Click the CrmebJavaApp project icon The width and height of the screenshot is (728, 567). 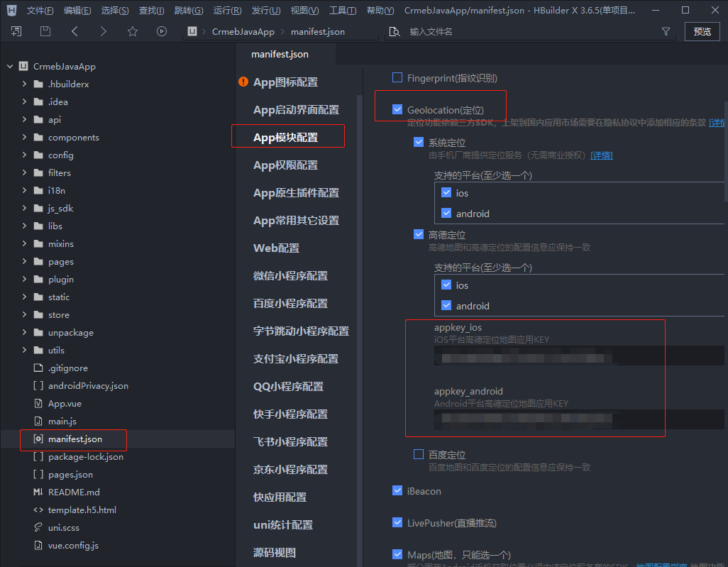tap(23, 67)
